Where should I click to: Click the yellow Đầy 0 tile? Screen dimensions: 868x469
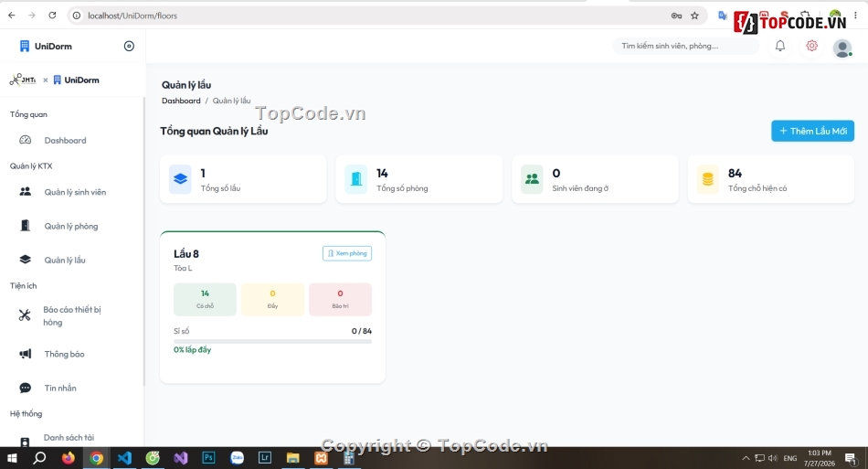[272, 300]
